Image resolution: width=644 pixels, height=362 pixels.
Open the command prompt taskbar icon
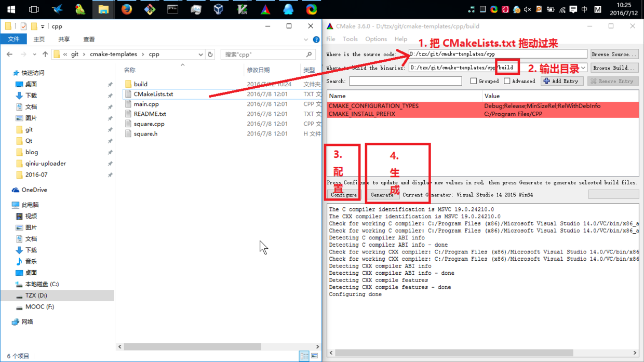tap(172, 9)
